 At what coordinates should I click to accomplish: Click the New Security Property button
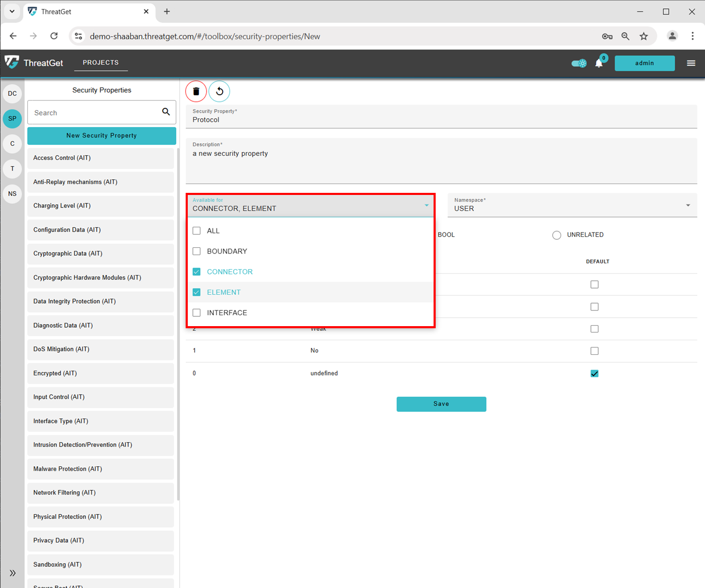coord(101,135)
